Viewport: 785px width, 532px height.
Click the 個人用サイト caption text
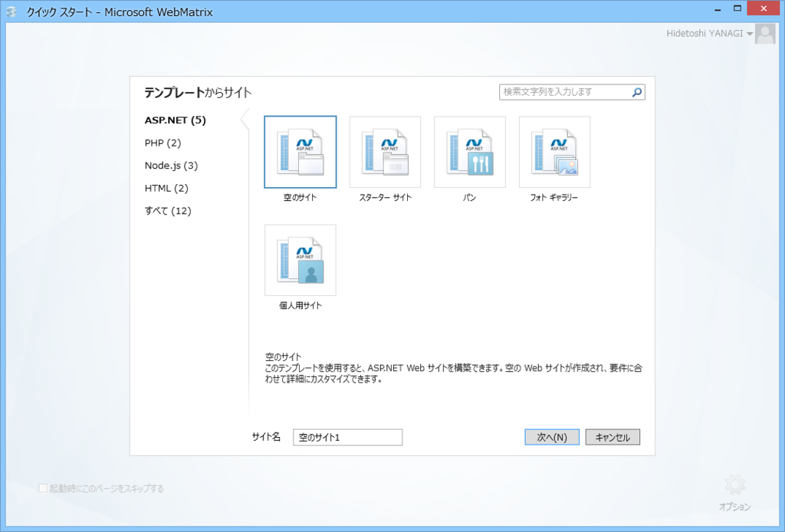click(x=301, y=305)
